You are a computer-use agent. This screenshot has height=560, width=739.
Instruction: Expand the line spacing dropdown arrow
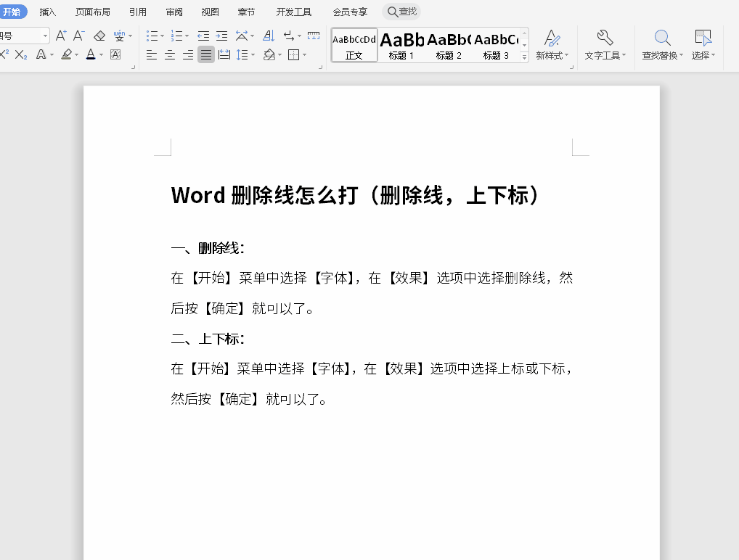pyautogui.click(x=253, y=55)
